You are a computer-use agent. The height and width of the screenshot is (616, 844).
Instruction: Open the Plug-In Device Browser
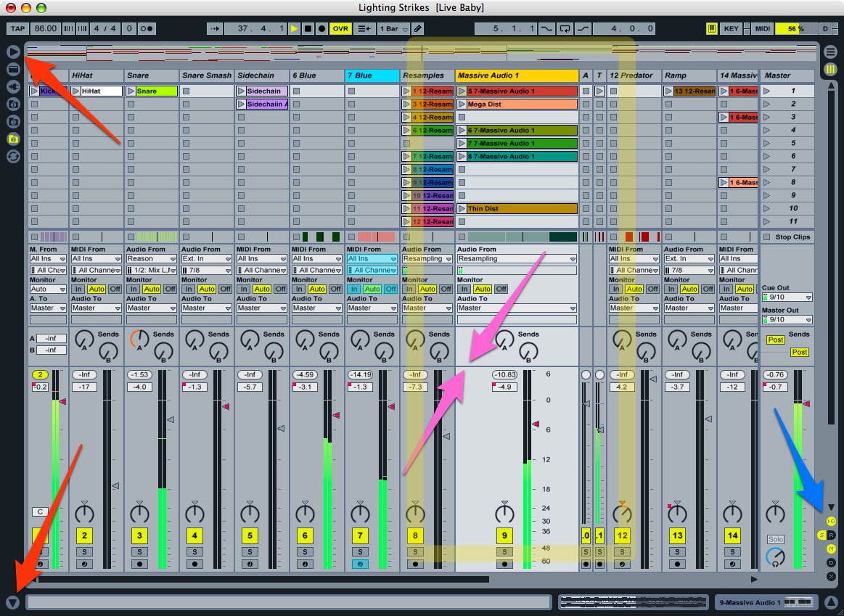pyautogui.click(x=12, y=86)
